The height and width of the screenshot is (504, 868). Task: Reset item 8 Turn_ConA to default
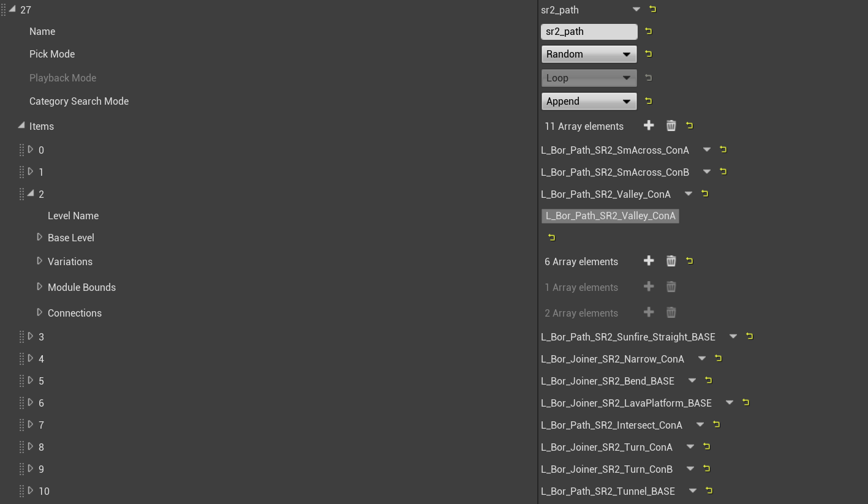[x=707, y=446]
